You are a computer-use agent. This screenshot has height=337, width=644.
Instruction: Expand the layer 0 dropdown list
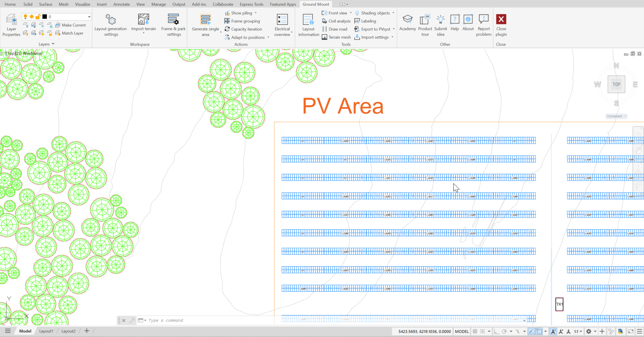89,17
